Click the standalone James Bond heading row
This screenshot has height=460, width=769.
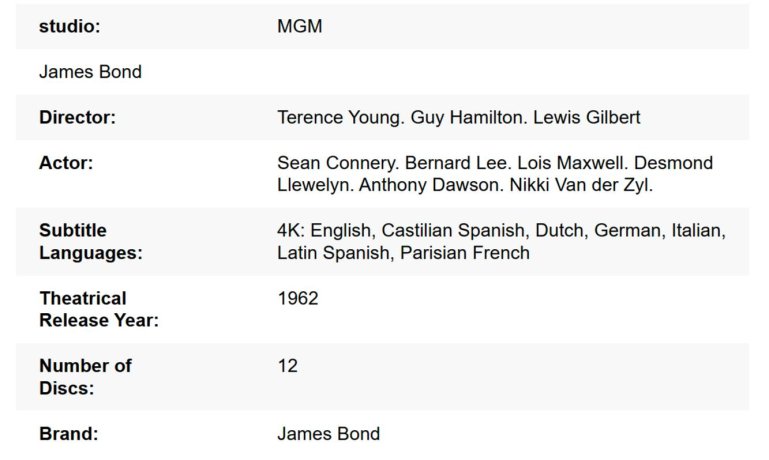pos(90,72)
